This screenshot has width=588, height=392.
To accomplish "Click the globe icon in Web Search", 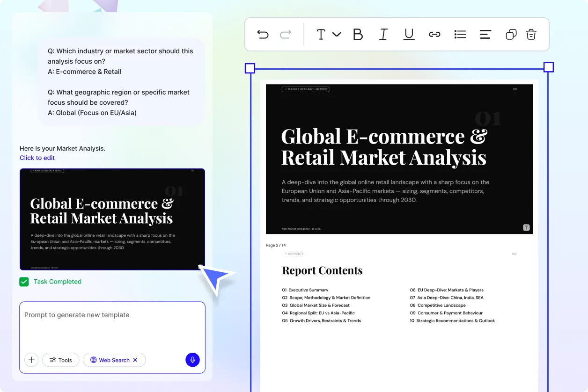I will pyautogui.click(x=94, y=360).
